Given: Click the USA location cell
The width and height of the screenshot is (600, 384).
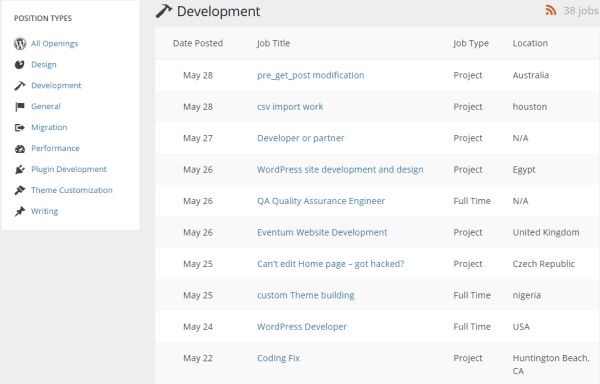Looking at the screenshot, I should pos(521,327).
